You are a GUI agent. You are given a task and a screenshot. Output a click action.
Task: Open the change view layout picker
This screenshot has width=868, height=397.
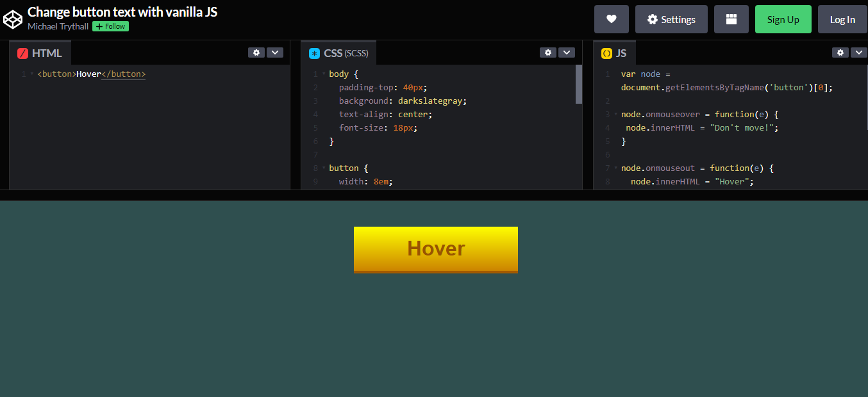click(731, 19)
